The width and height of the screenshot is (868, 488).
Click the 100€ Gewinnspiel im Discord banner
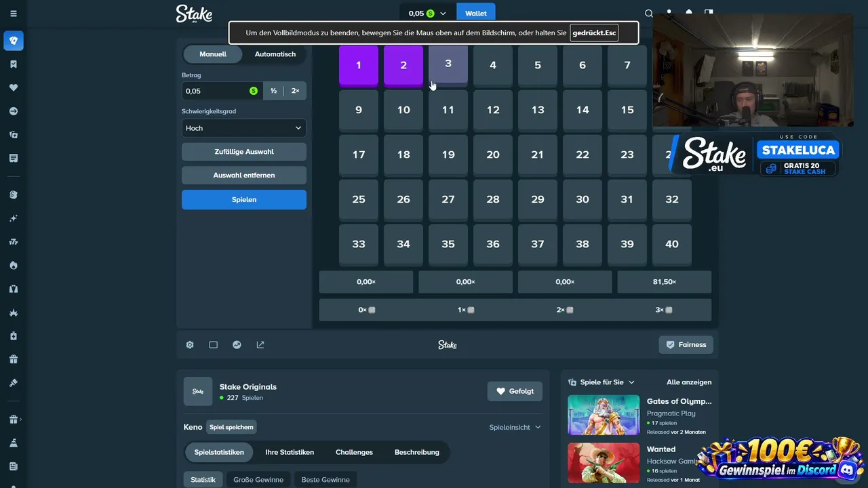coord(778,460)
